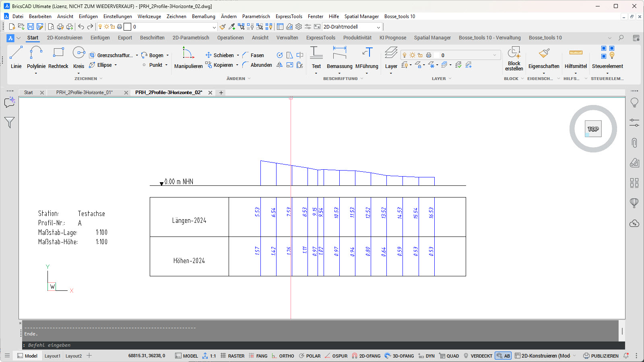Open the Manipulieren tool
Viewport: 644px width, 362px height.
click(x=188, y=57)
